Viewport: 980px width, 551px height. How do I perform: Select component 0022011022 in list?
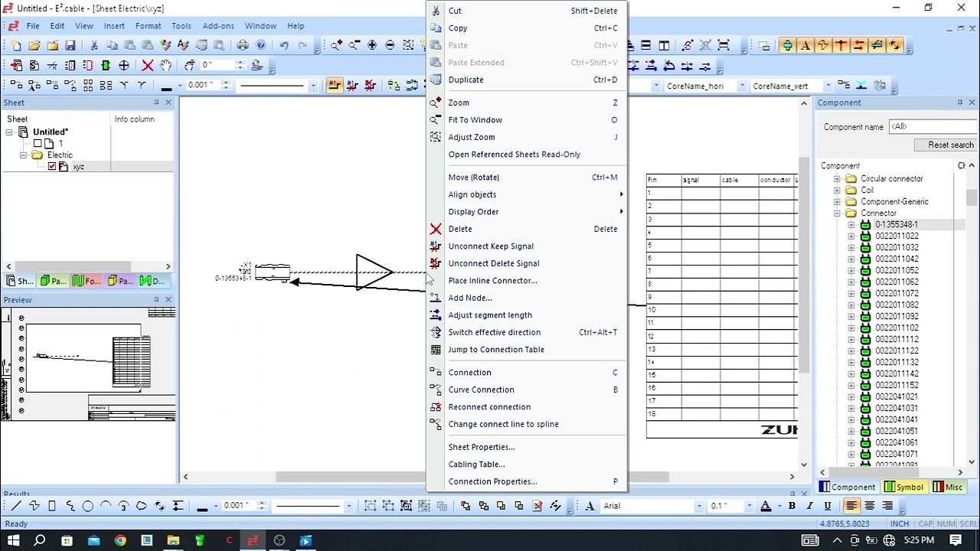(x=897, y=236)
